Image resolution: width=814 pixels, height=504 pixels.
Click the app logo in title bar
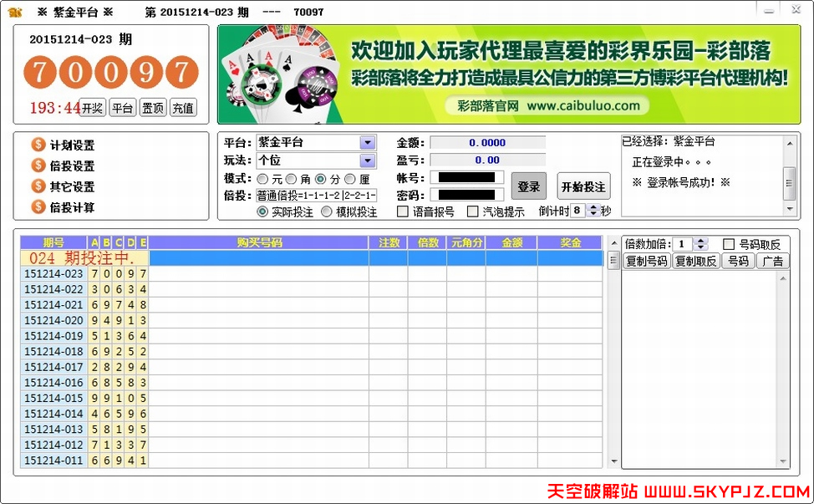point(15,12)
